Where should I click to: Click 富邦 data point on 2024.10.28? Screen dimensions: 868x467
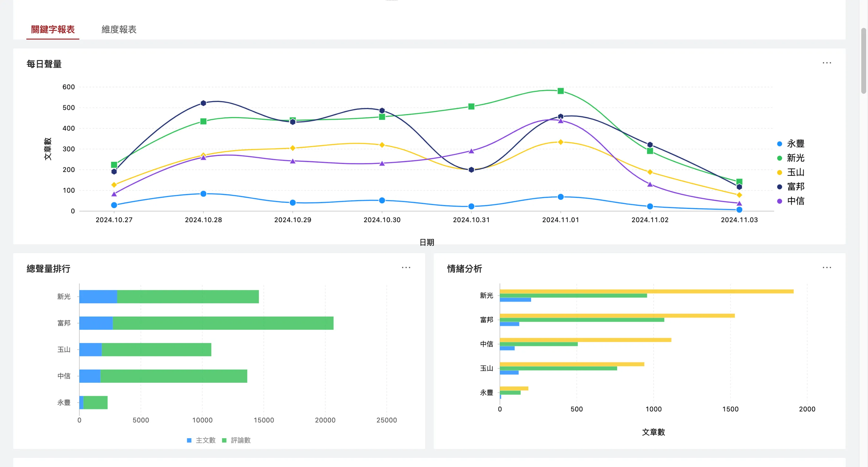tap(203, 103)
